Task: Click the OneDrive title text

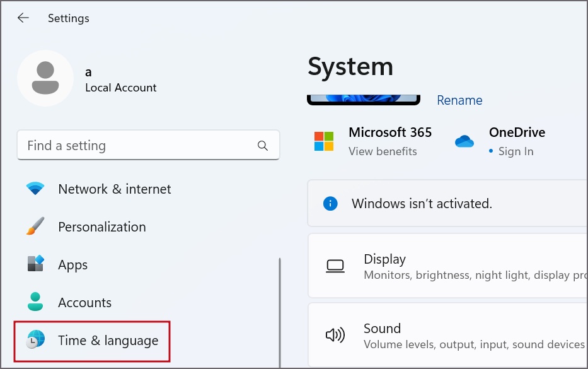Action: (517, 132)
